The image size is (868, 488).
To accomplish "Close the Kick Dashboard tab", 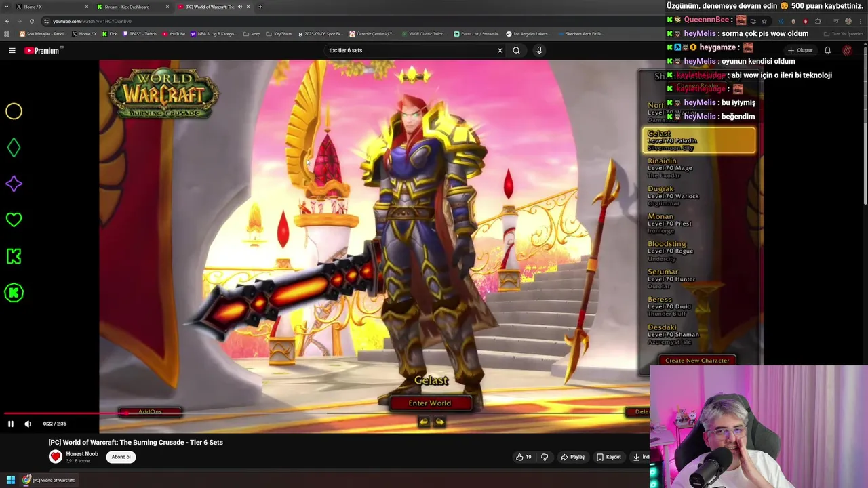I will [x=167, y=7].
